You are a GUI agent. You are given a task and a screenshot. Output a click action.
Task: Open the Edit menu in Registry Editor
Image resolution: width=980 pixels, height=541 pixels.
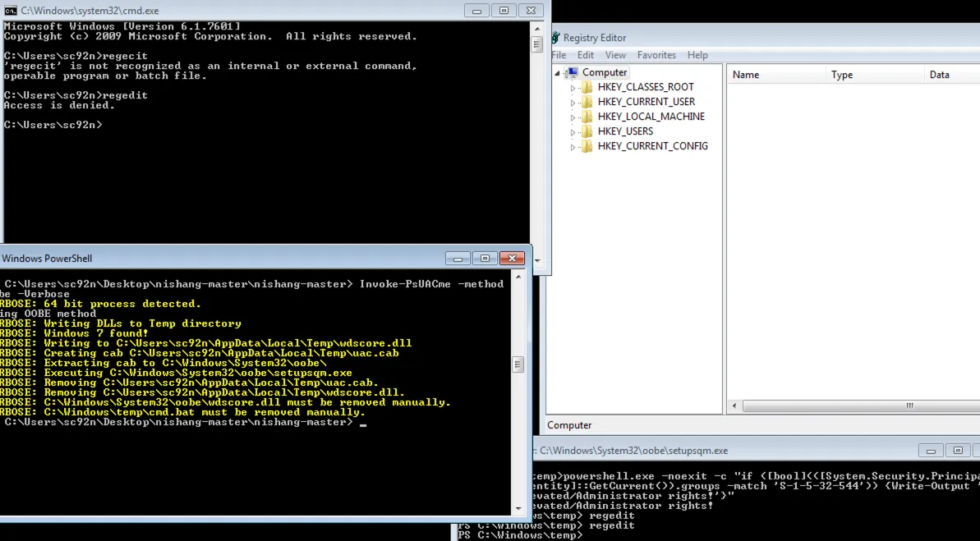click(x=586, y=55)
